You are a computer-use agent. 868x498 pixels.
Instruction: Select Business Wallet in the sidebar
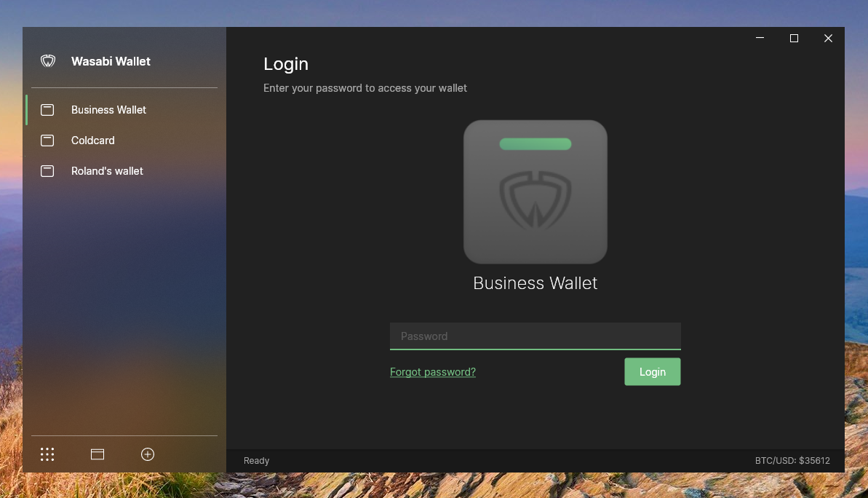108,110
